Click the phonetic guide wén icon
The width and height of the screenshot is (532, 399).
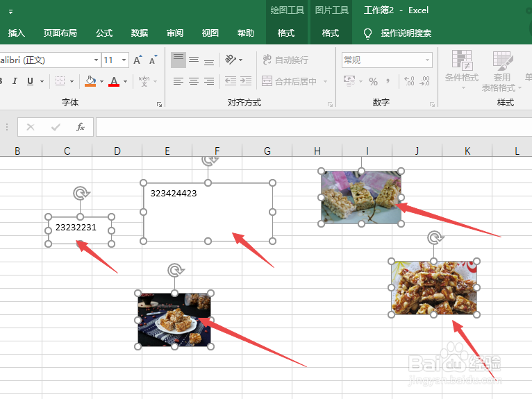point(144,81)
